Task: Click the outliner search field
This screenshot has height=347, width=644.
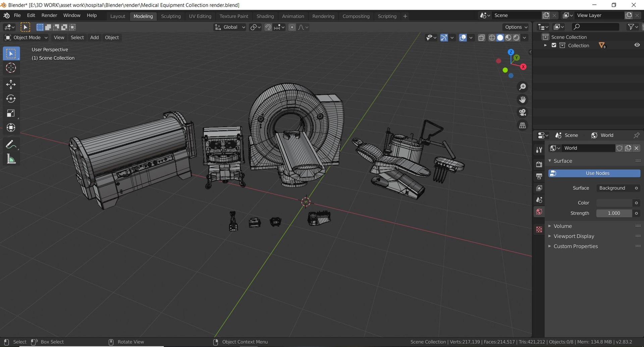Action: pos(596,27)
